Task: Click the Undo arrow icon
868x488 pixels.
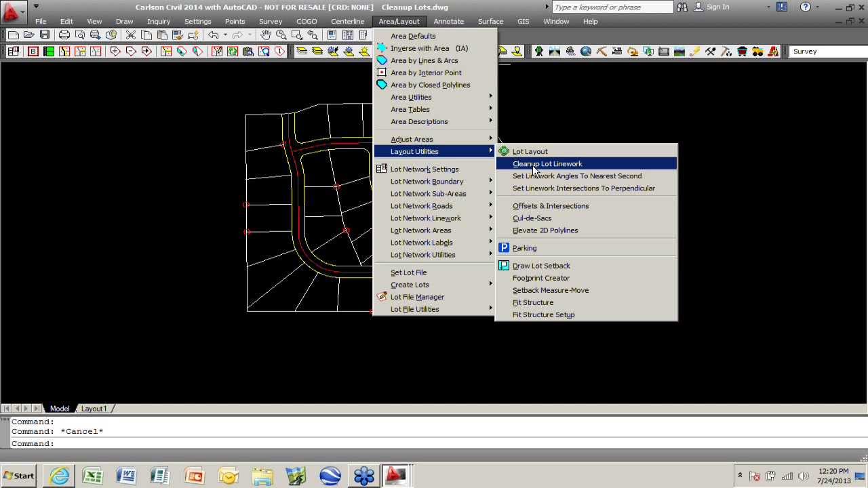Action: (x=214, y=35)
